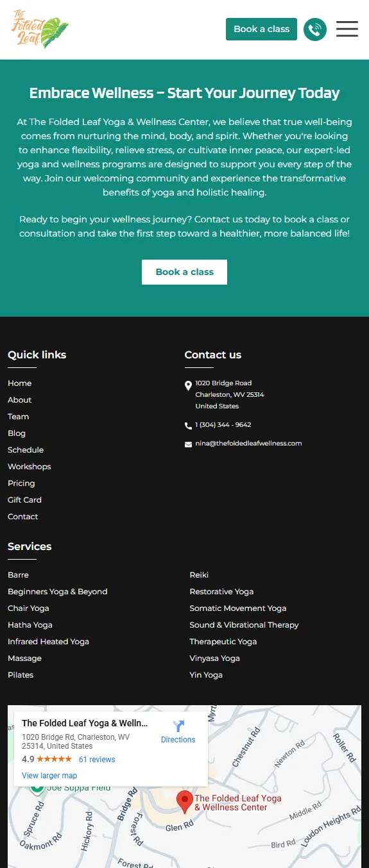Select Infrared Heated Yoga service
Screen dimensions: 369x868
(x=48, y=642)
